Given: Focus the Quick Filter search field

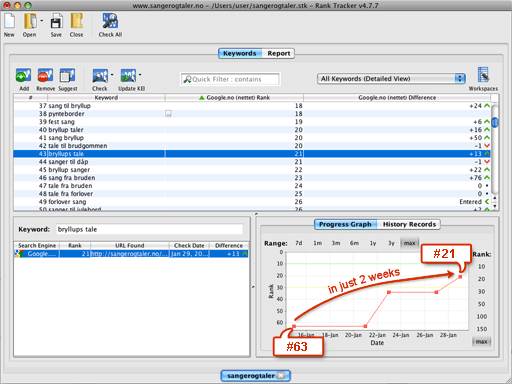Looking at the screenshot, I should pyautogui.click(x=230, y=79).
